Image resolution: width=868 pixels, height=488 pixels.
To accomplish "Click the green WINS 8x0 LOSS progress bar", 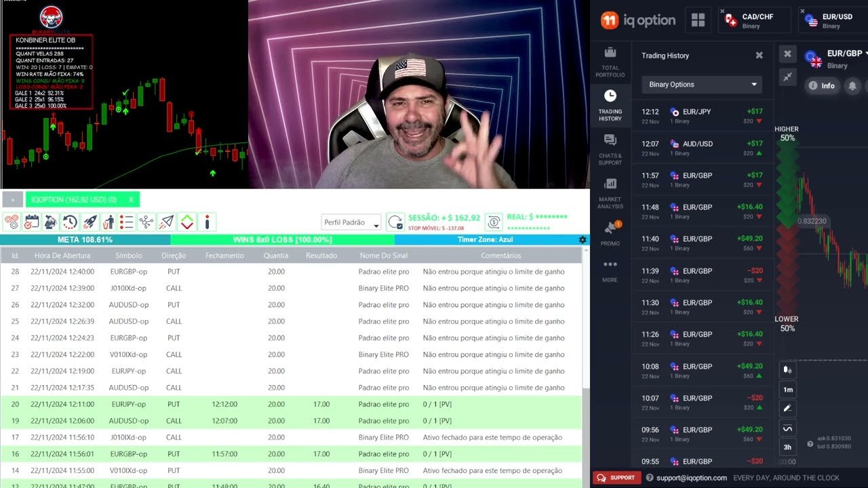I will click(282, 240).
